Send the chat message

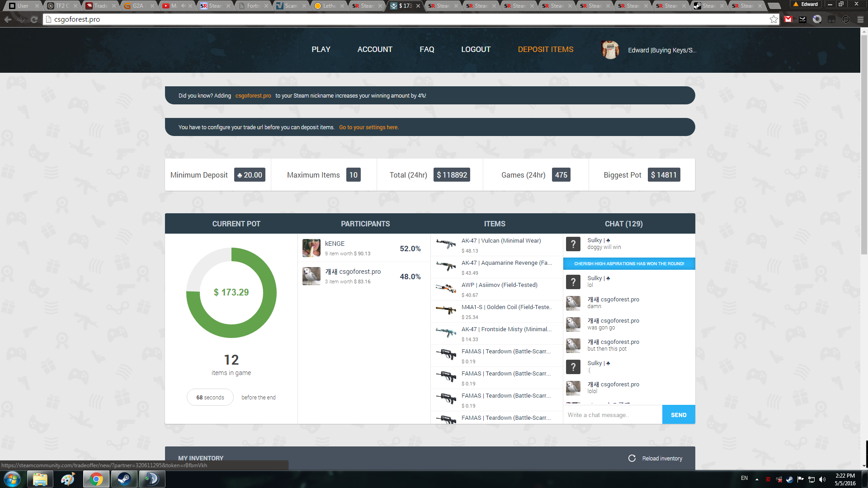pyautogui.click(x=678, y=415)
